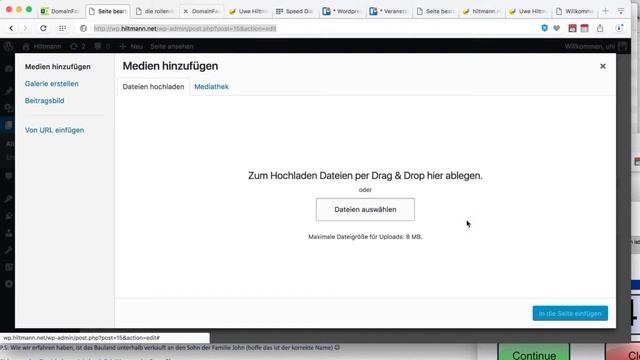Switch to the Veranst browser tab

pyautogui.click(x=389, y=11)
